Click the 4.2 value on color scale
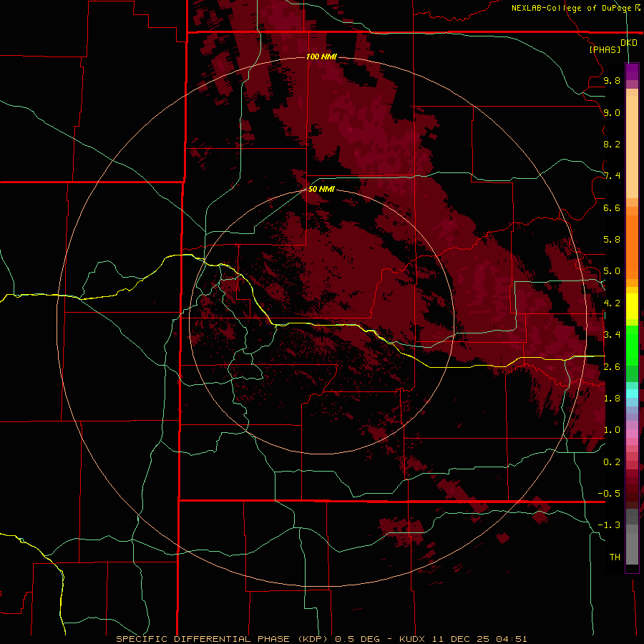This screenshot has width=644, height=644. (612, 303)
